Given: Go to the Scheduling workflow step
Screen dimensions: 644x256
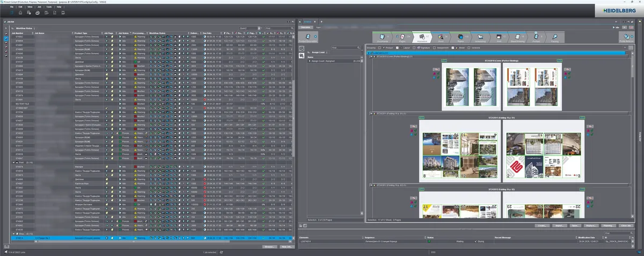Looking at the screenshot, I should pos(480,37).
